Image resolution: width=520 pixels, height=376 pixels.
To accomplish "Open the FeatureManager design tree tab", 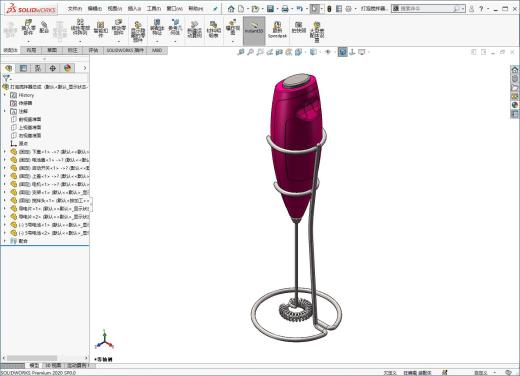I will click(9, 68).
